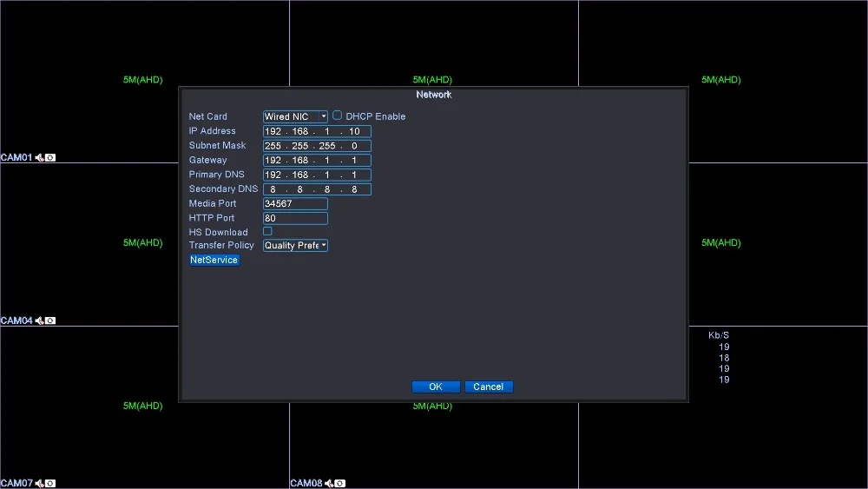Expand the Transfer Policy dropdown
Image resolution: width=868 pixels, height=489 pixels.
pyautogui.click(x=295, y=245)
